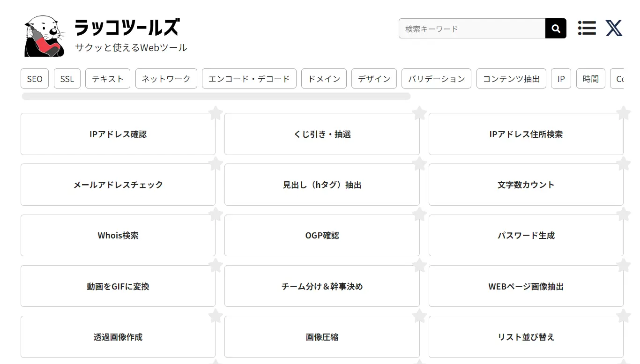Open the Whois検索 tool
This screenshot has width=640, height=364.
118,235
